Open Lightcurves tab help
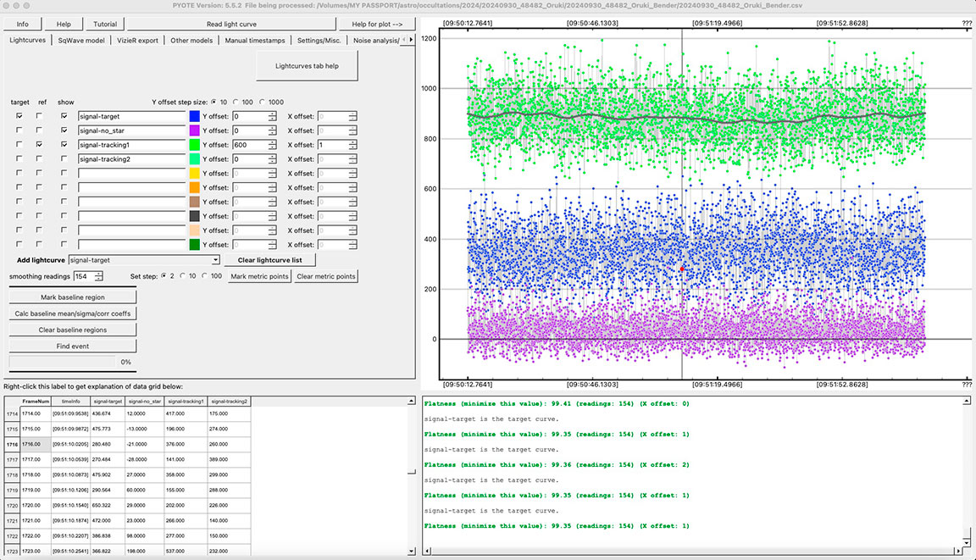976x560 pixels. [x=307, y=66]
